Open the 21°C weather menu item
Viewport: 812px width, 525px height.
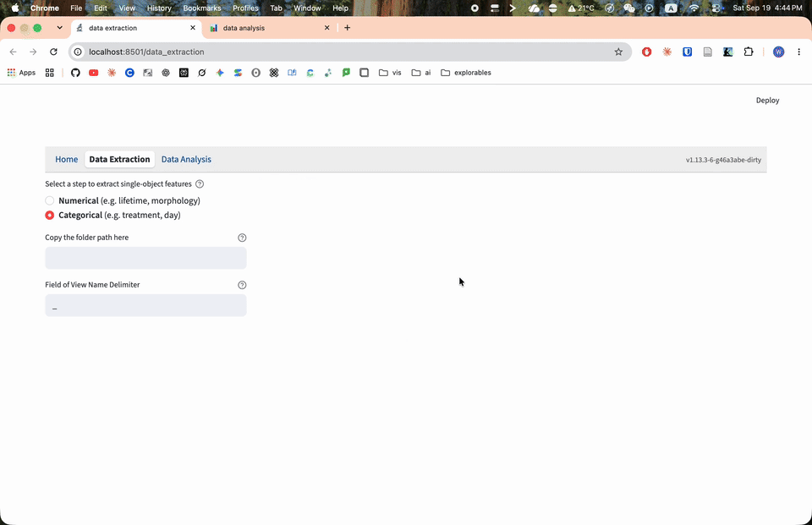point(581,8)
